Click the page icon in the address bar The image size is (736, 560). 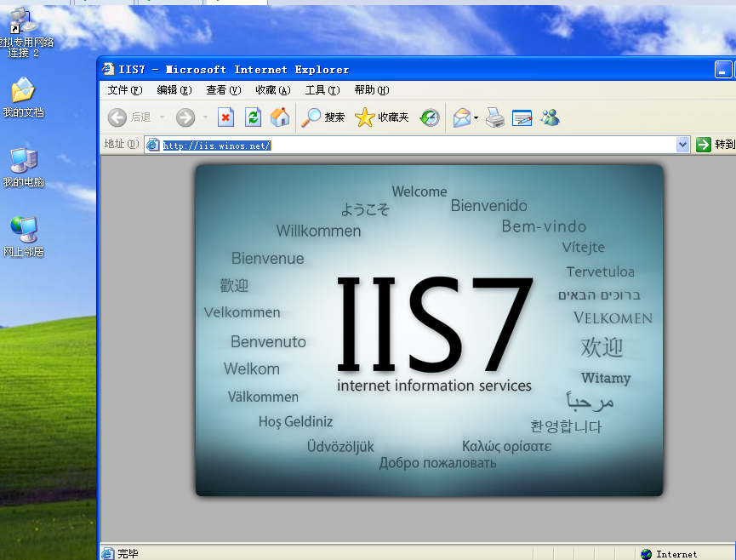point(152,145)
